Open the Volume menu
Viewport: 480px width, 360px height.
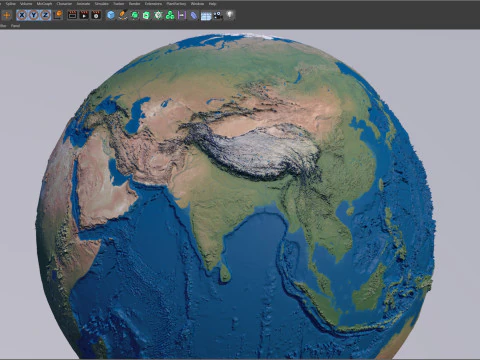(x=26, y=4)
